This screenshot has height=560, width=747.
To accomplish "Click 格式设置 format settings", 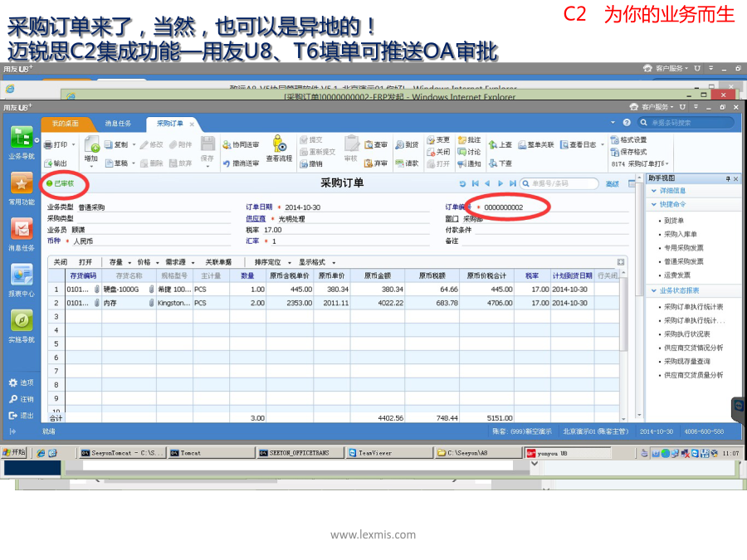I will coord(629,139).
